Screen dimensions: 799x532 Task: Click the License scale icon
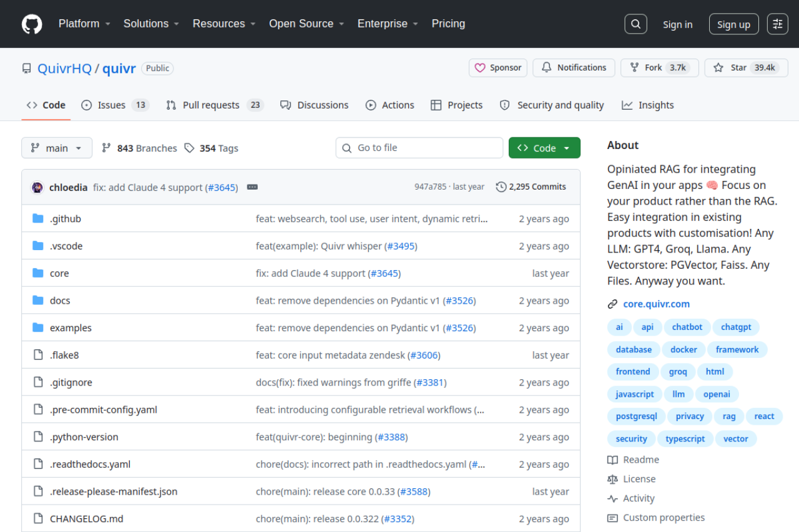(x=612, y=479)
